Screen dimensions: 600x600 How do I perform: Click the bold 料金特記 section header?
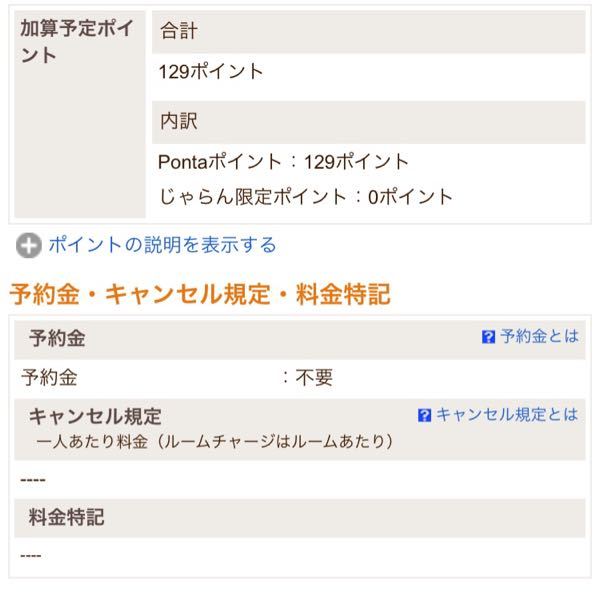(x=67, y=518)
